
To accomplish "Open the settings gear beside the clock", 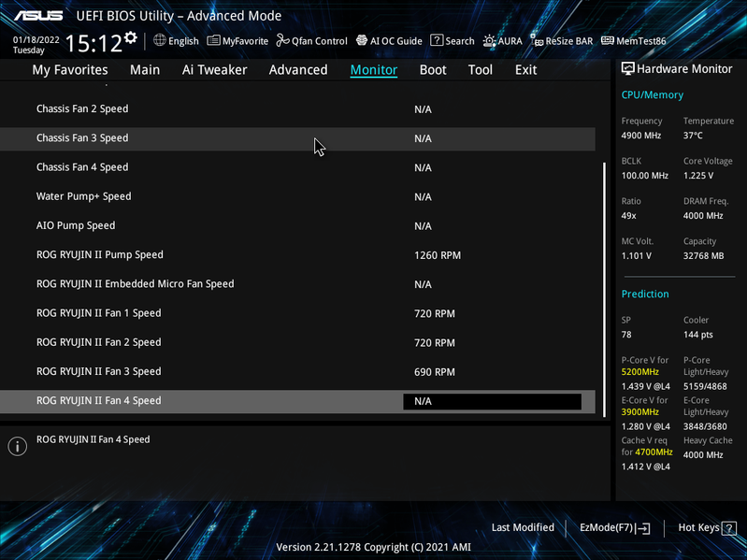I will point(131,37).
